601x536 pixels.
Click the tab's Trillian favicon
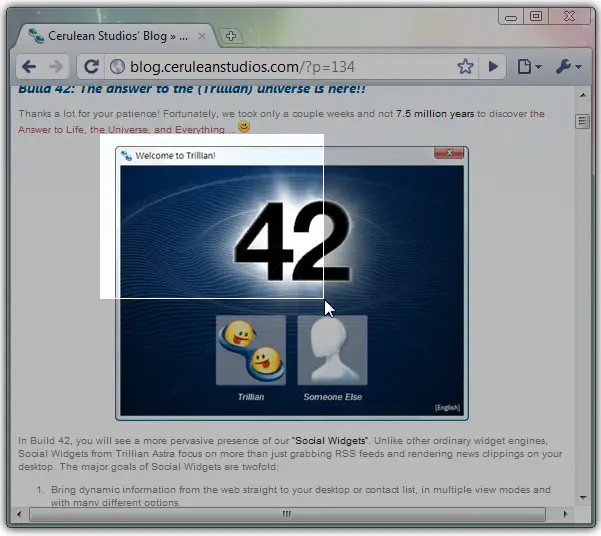pos(36,36)
